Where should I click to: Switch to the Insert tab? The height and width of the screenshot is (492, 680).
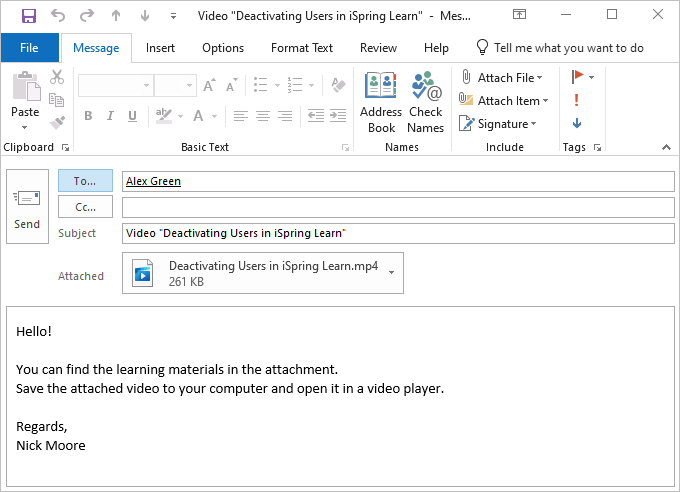click(x=160, y=48)
